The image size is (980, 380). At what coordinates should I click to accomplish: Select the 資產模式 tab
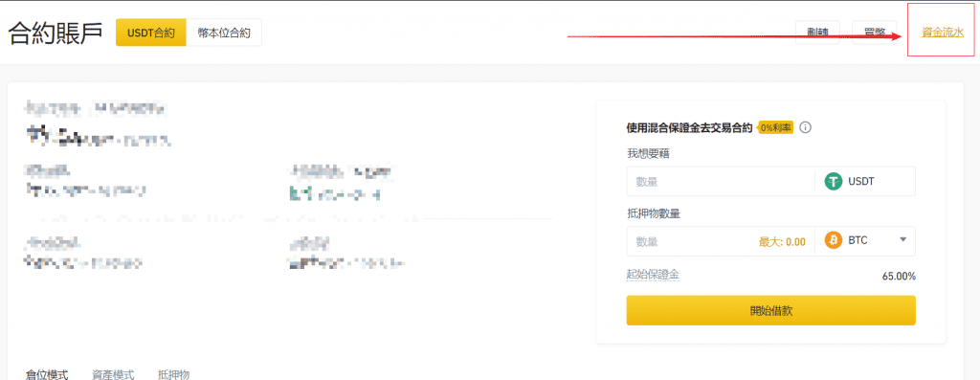click(x=113, y=374)
